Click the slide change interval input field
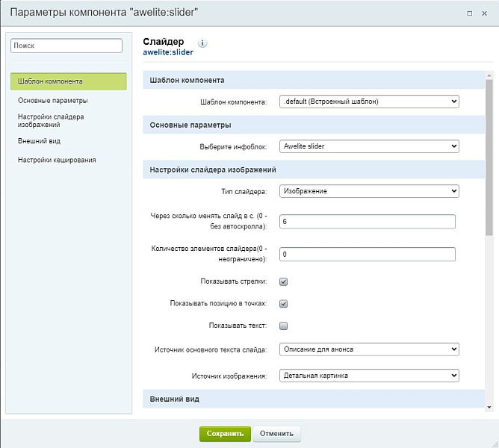The image size is (499, 448). click(367, 221)
